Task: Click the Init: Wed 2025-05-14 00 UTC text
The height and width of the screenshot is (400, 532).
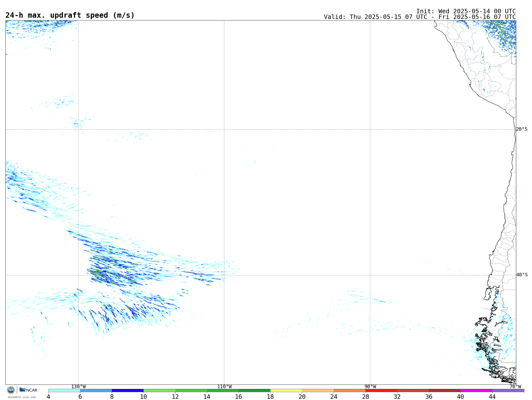Action: pos(466,11)
